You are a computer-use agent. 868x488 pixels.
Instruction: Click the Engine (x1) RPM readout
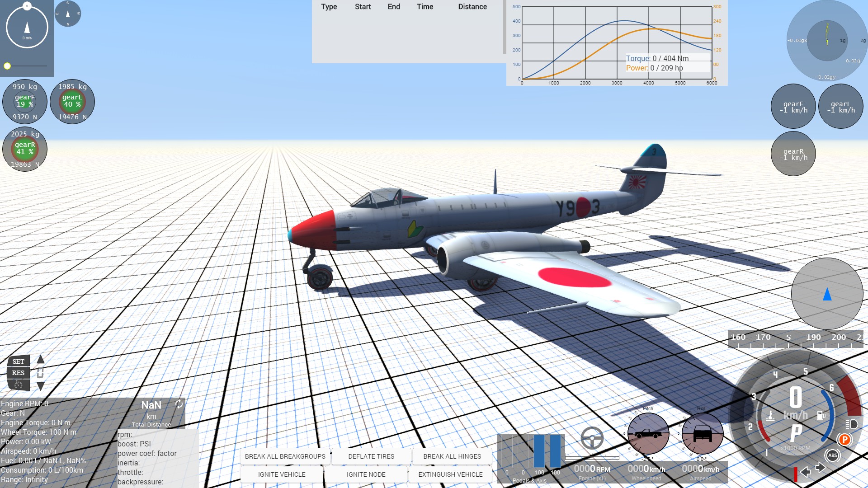click(592, 472)
